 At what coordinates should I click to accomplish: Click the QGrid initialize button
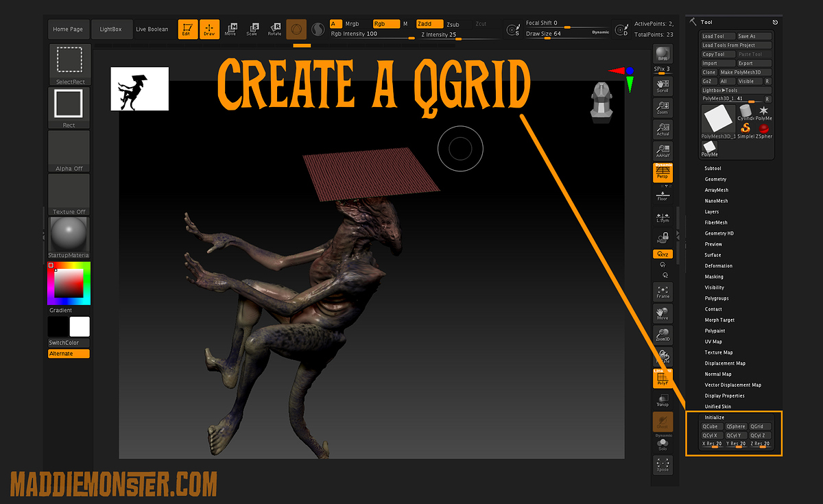(760, 427)
